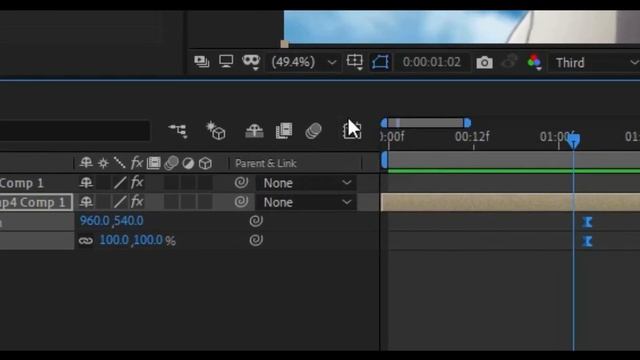Image resolution: width=640 pixels, height=360 pixels.
Task: Toggle fx switch on p4 Comp 1 layer
Action: [x=137, y=201]
